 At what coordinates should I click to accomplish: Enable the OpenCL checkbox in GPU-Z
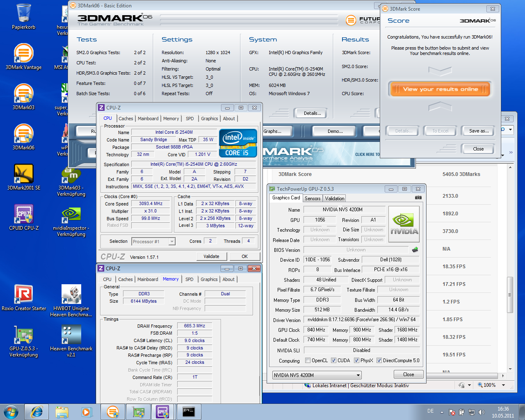point(308,361)
